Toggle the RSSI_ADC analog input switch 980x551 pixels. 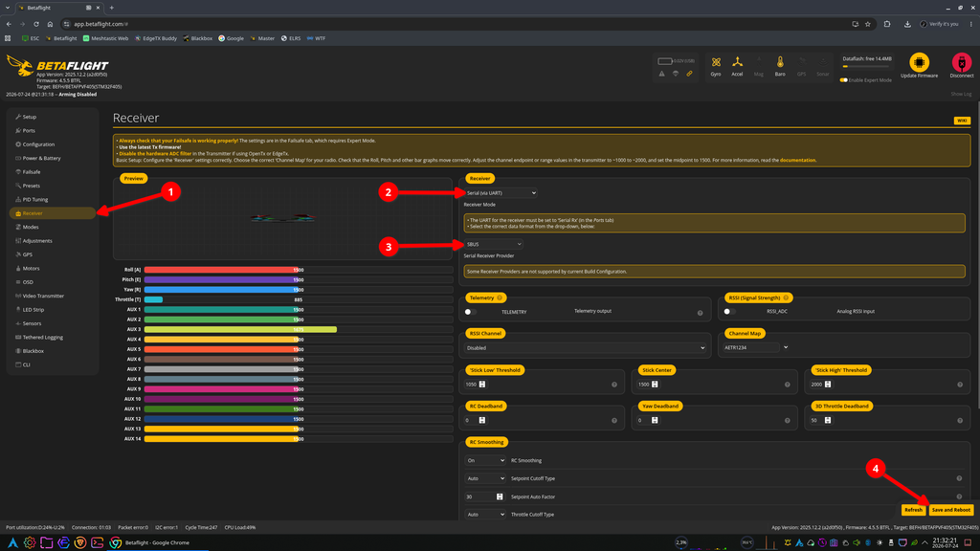pos(729,311)
